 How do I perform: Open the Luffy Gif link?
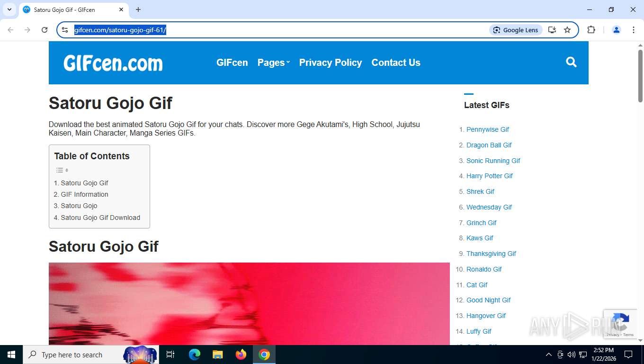[x=479, y=331]
